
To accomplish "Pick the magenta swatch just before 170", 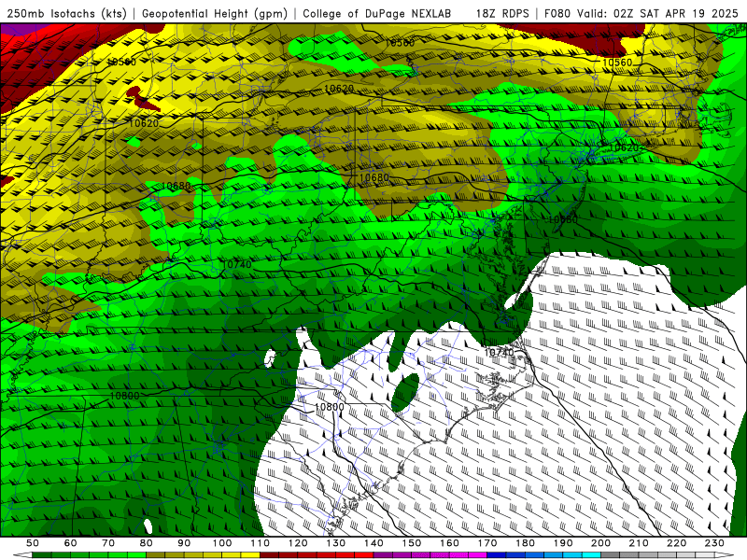I will click(478, 555).
